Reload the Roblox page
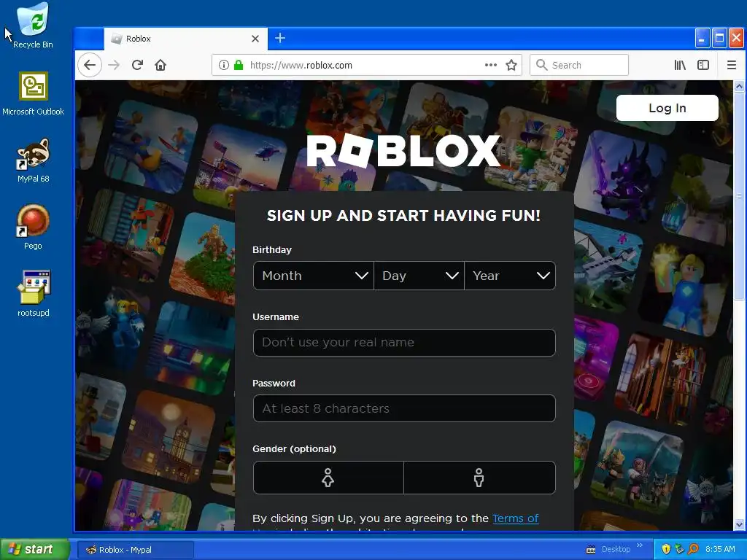747x560 pixels. click(x=138, y=65)
